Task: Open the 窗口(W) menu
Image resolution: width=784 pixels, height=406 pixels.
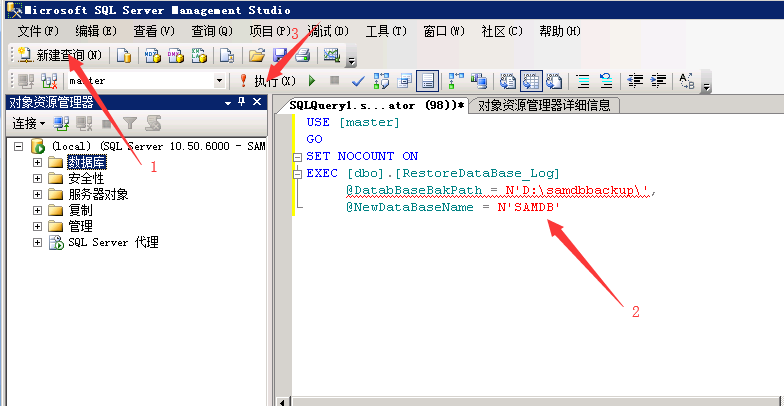Action: tap(444, 31)
